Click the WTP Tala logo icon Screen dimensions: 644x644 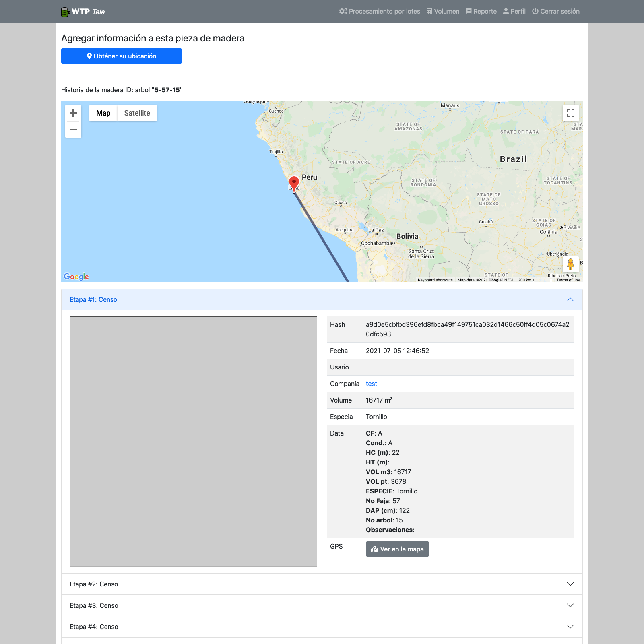[x=66, y=12]
